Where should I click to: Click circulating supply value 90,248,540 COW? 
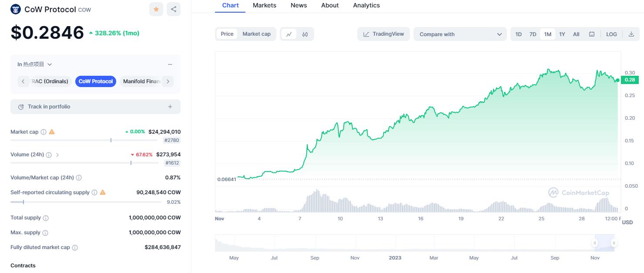click(x=159, y=192)
